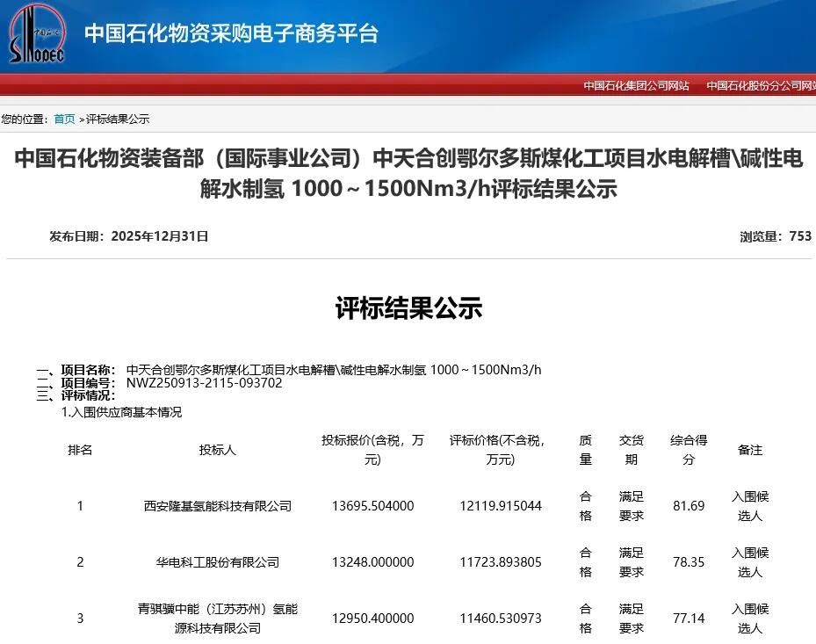Go to 首页 via the breadcrumb
Viewport: 816px width, 644px height.
coord(64,119)
